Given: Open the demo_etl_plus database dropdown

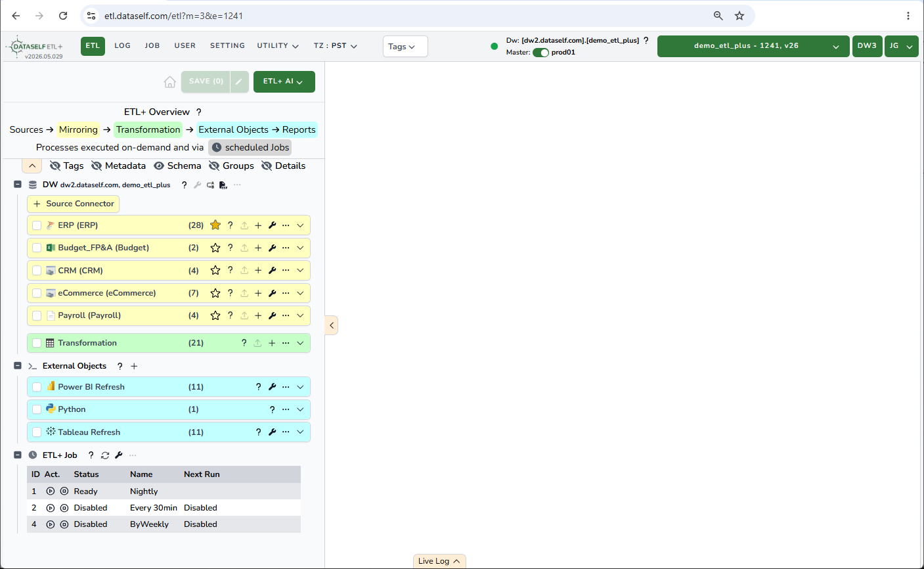Looking at the screenshot, I should pyautogui.click(x=753, y=46).
